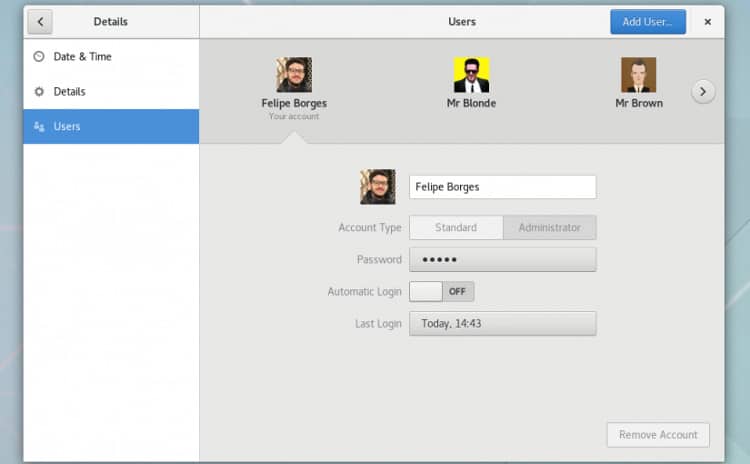Click the Automatic Login label
The width and height of the screenshot is (750, 464).
[364, 292]
